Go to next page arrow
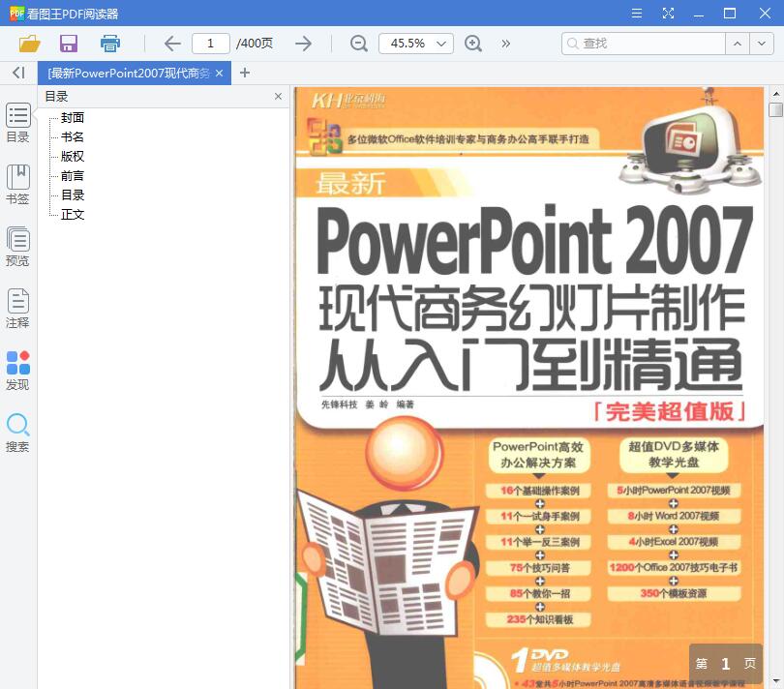Screen dimensions: 784x689 pos(304,44)
